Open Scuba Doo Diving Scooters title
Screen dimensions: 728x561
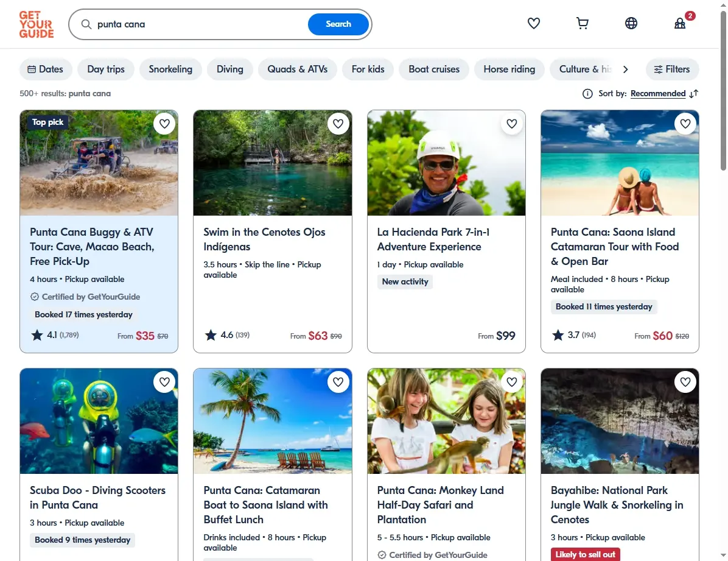(97, 497)
